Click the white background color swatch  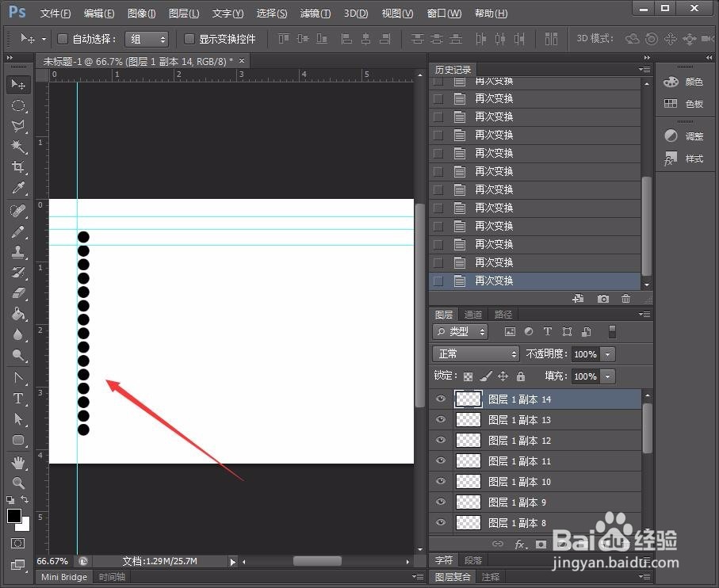[25, 526]
